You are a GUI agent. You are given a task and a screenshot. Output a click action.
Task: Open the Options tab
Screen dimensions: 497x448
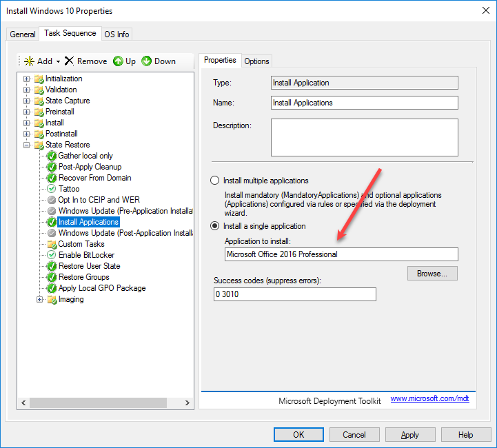[256, 61]
